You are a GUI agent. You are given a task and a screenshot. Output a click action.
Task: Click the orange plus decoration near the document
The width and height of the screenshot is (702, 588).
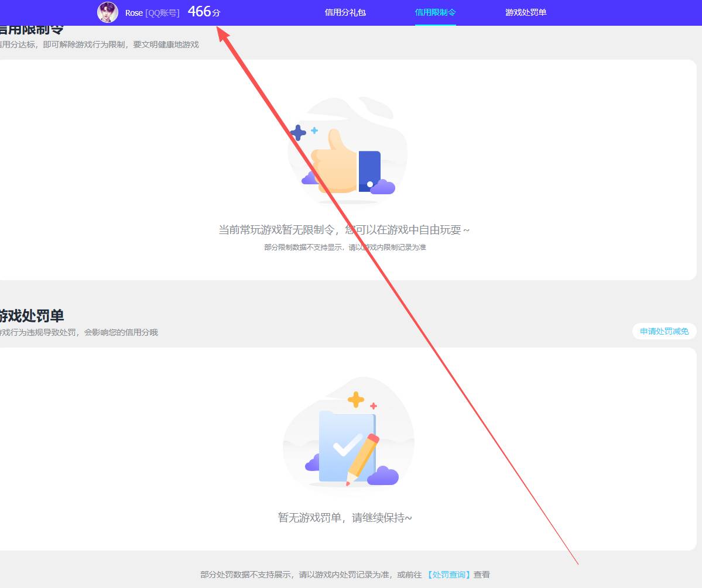point(355,401)
